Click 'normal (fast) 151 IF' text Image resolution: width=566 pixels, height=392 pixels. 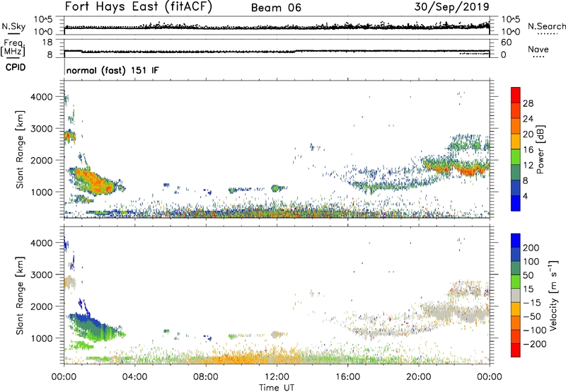click(112, 70)
